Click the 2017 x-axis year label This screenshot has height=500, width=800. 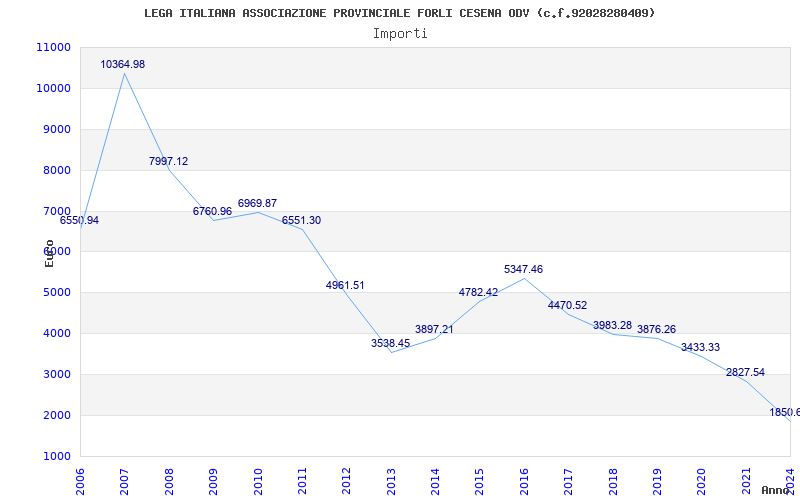[568, 481]
